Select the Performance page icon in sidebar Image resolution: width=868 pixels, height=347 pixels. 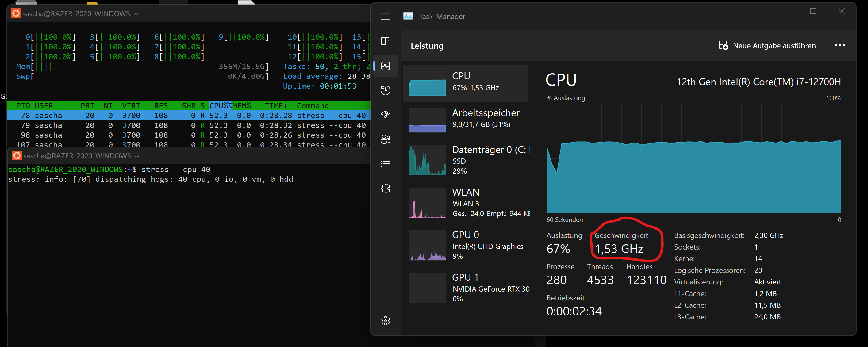click(x=385, y=66)
